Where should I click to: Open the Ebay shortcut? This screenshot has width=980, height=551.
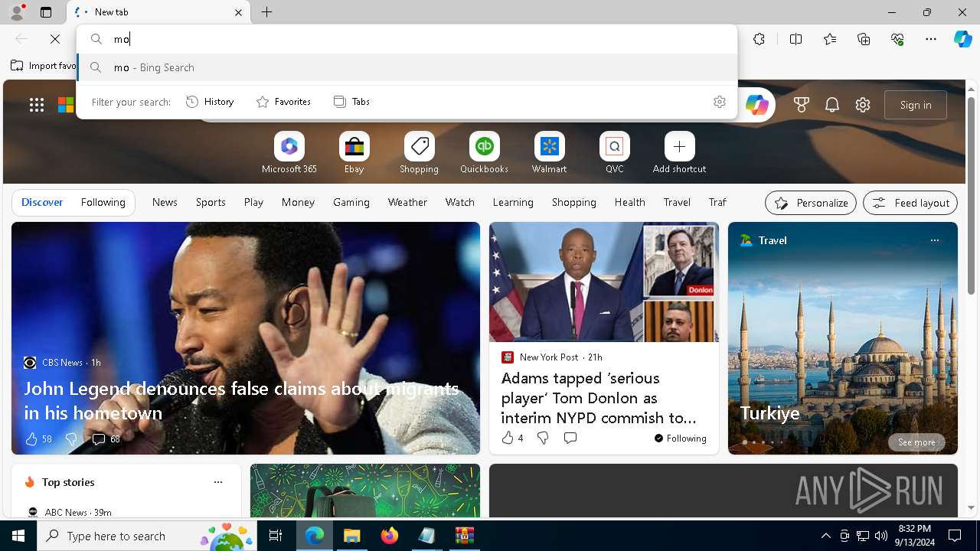click(x=354, y=152)
